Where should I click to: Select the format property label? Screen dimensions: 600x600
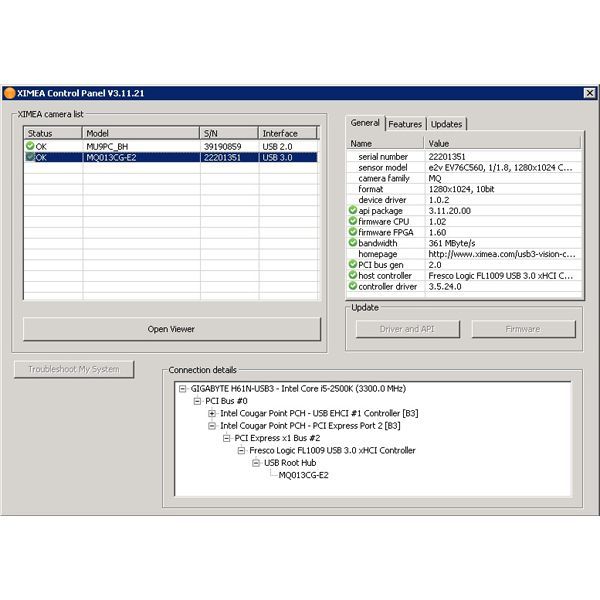(x=371, y=189)
